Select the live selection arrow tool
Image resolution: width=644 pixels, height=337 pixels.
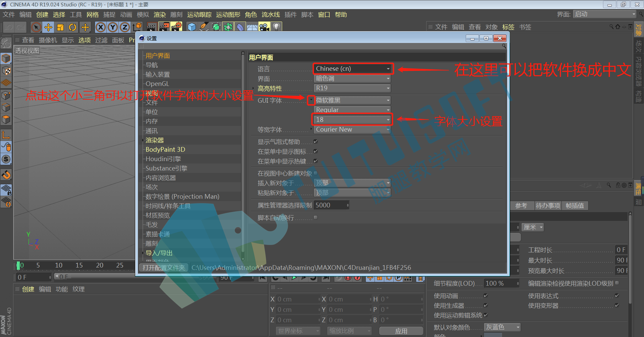[x=36, y=27]
